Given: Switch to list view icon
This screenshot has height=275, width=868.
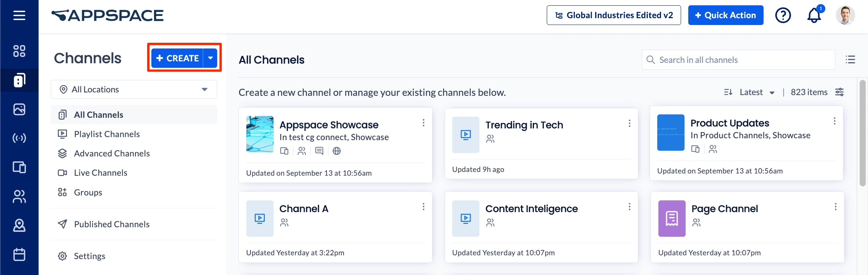Looking at the screenshot, I should [850, 59].
